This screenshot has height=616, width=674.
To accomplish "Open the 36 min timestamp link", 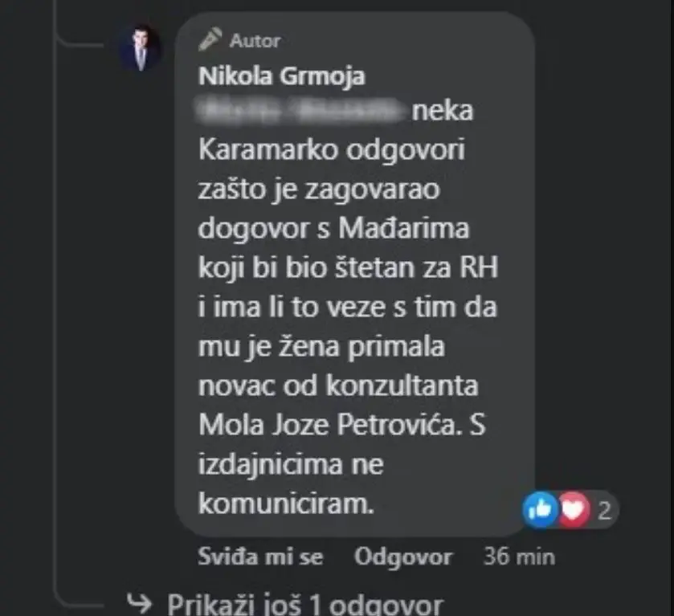I will (519, 557).
